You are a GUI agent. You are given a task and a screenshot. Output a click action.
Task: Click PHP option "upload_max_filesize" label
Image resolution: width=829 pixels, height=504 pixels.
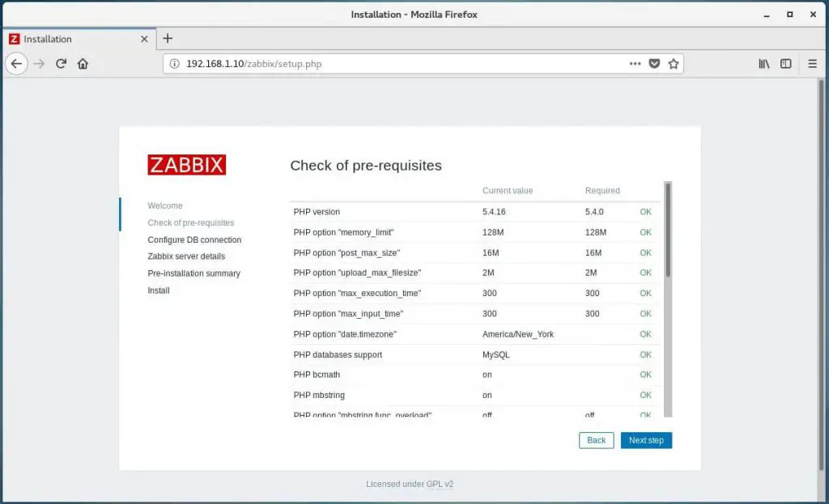[357, 273]
